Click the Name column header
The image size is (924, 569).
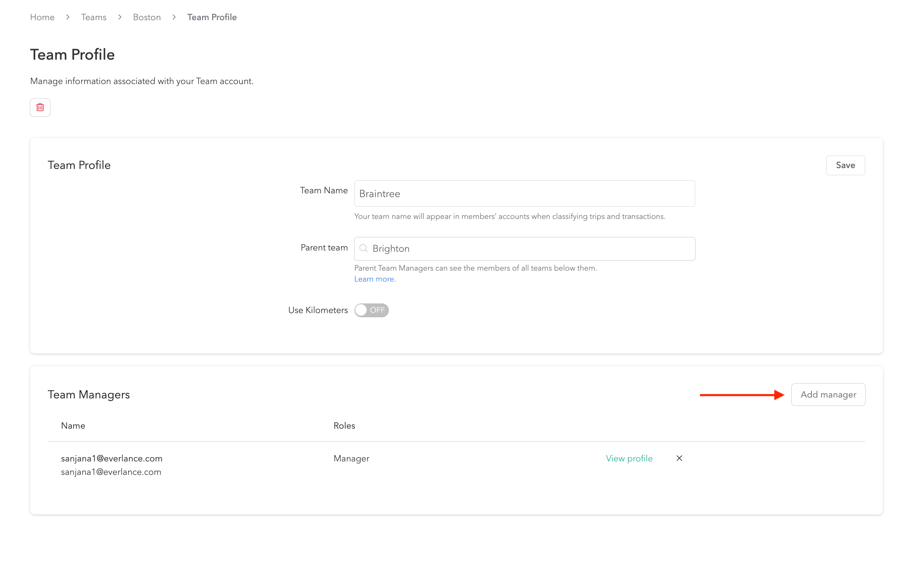click(73, 426)
